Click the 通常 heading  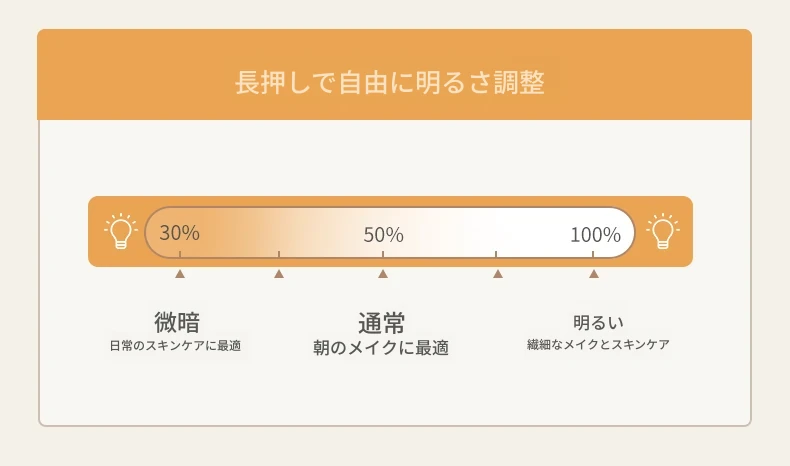381,323
